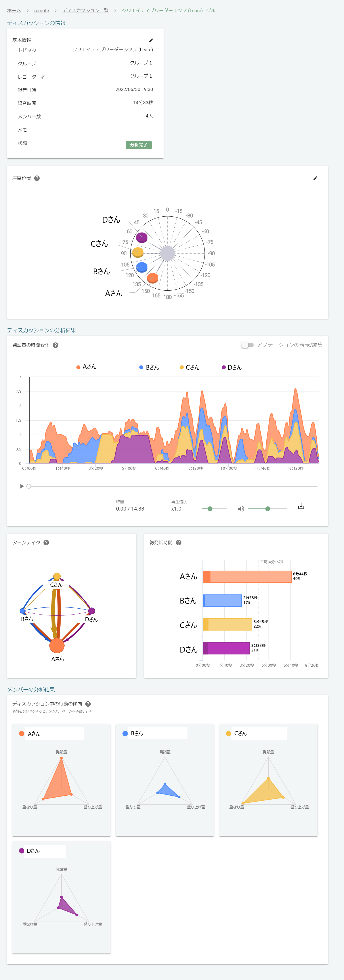
Task: Play the discussion recording
Action: [22, 486]
